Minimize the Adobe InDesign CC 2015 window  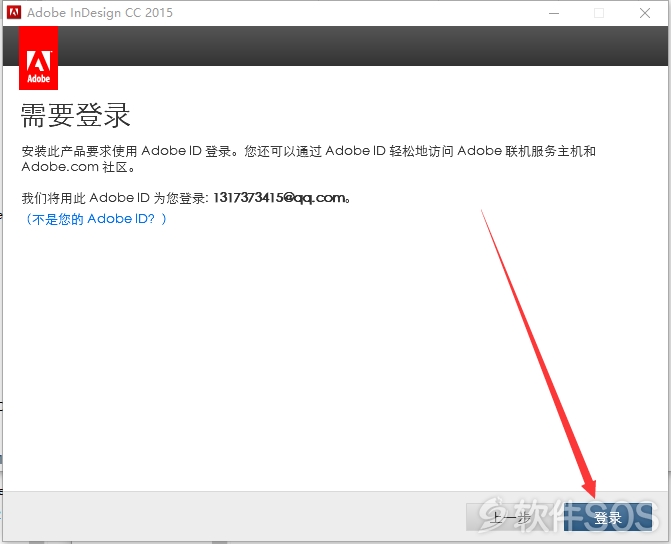(554, 13)
